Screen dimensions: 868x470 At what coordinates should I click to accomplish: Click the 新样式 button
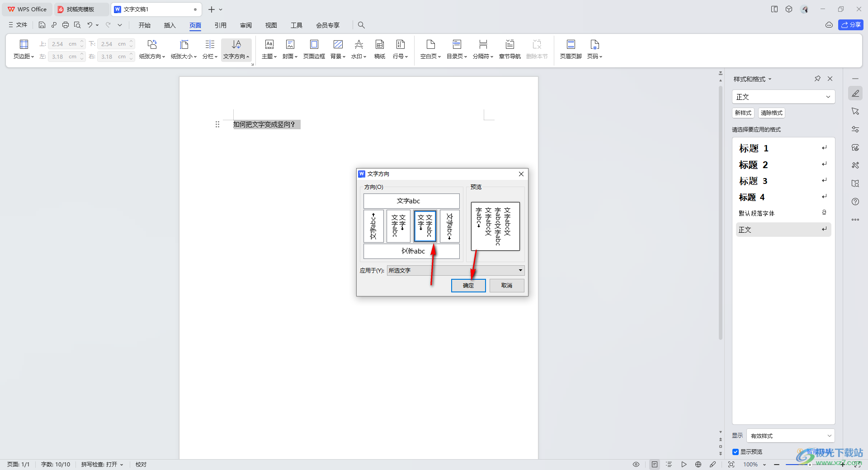pos(743,113)
